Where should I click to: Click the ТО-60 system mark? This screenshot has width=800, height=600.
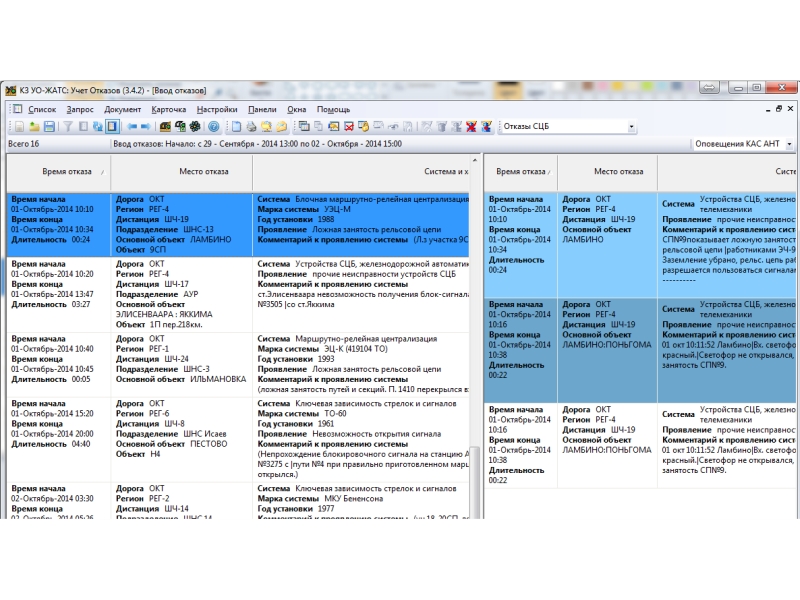coord(335,414)
